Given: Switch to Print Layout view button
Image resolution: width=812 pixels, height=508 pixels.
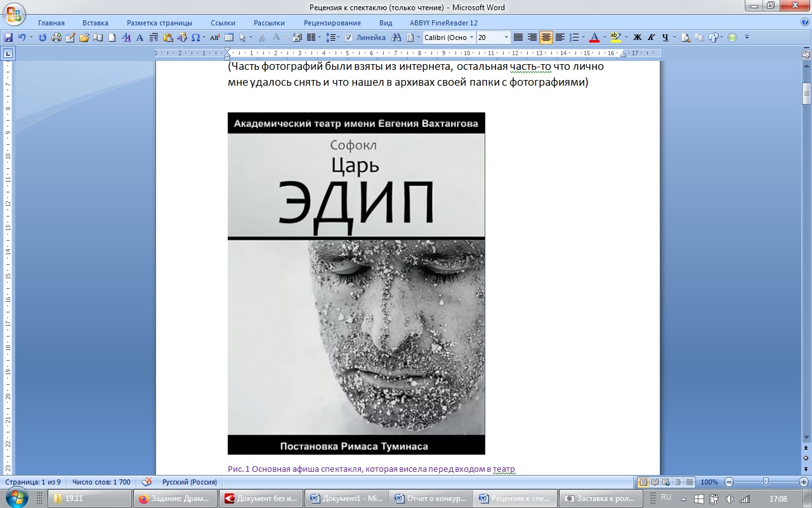Looking at the screenshot, I should pos(643,482).
